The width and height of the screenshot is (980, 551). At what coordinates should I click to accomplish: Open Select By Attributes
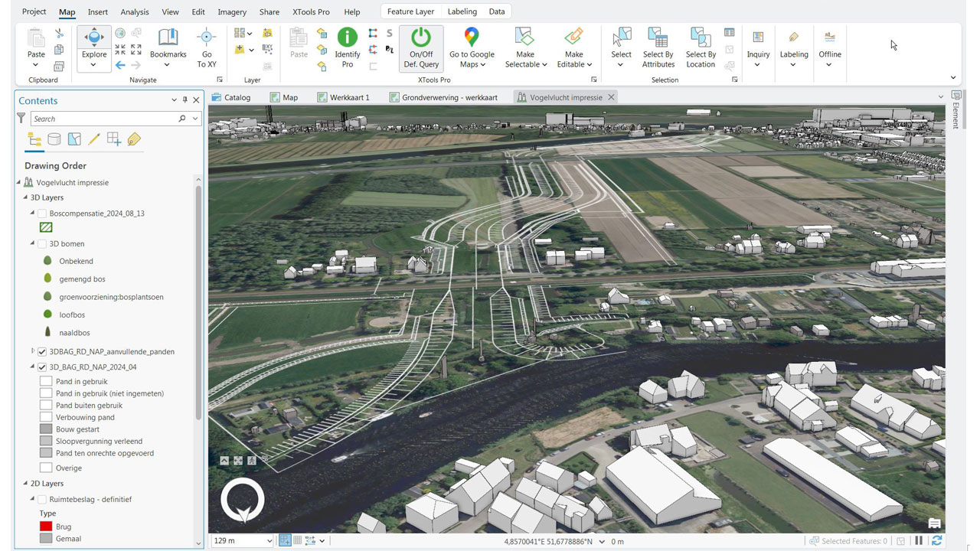click(x=658, y=46)
